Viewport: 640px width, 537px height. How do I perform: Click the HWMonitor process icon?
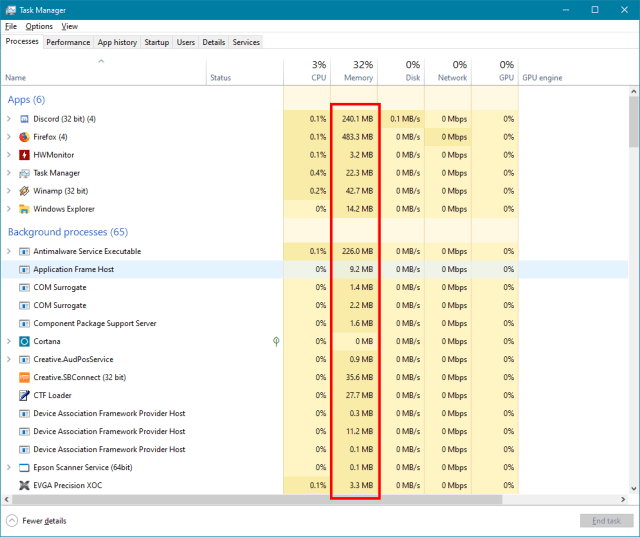[x=25, y=155]
